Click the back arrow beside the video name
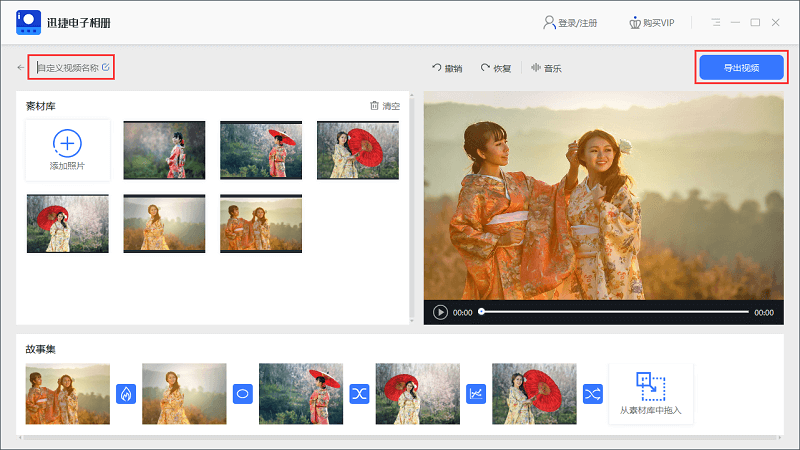Screen dimensions: 800x450 (20, 68)
